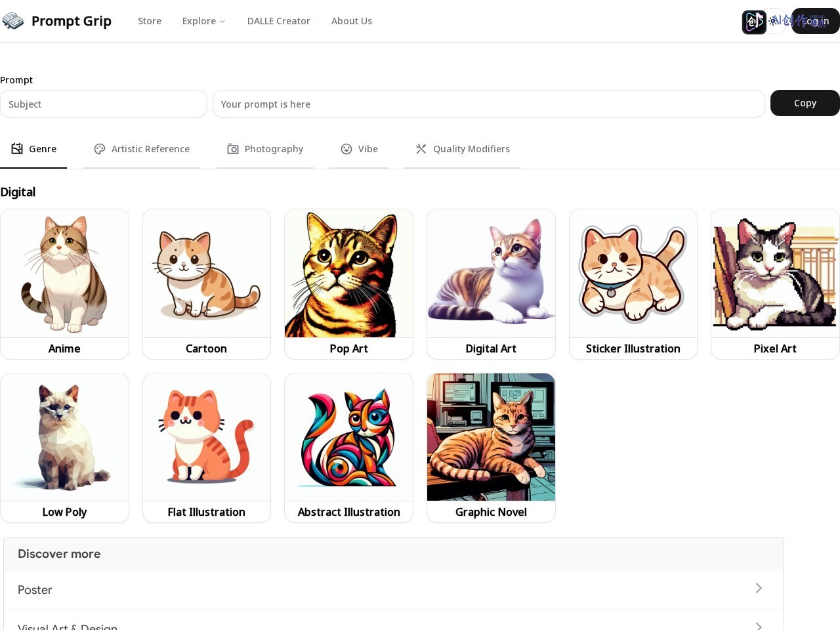
Task: Click the 'Discover more' heading
Action: click(59, 554)
